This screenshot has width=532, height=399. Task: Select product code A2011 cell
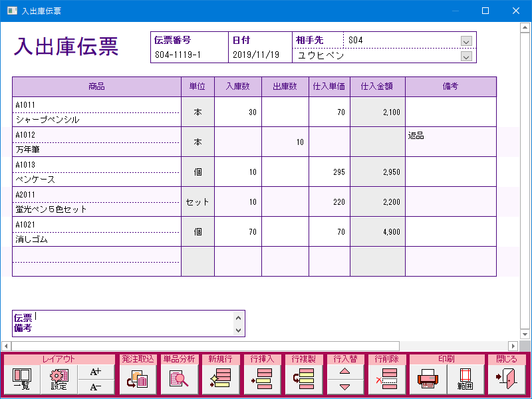(96, 194)
